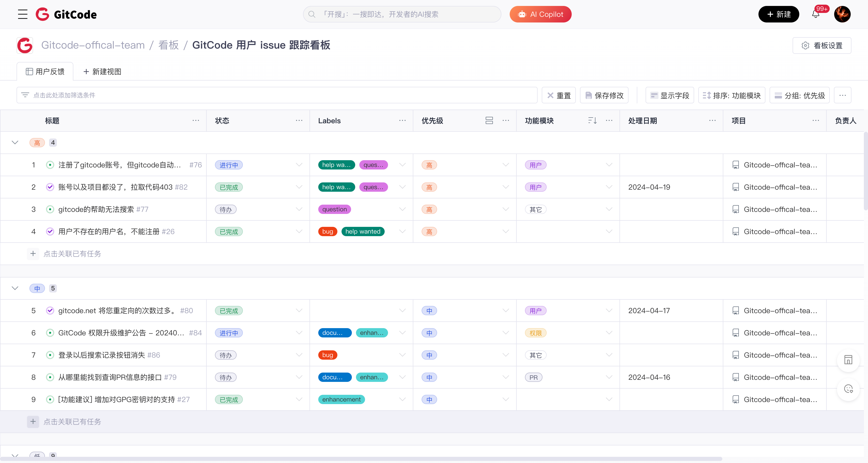Collapse the 高 priority group
The height and width of the screenshot is (463, 868).
tap(15, 143)
